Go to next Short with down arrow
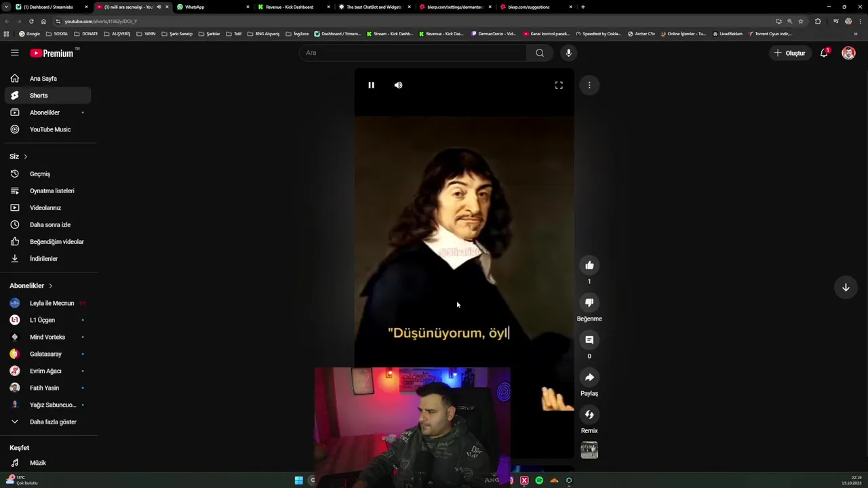Screen dimensions: 868x488 pyautogui.click(x=846, y=287)
